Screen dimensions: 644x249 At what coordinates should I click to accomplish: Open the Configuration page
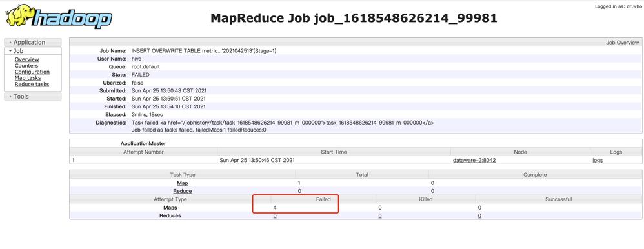coord(32,72)
